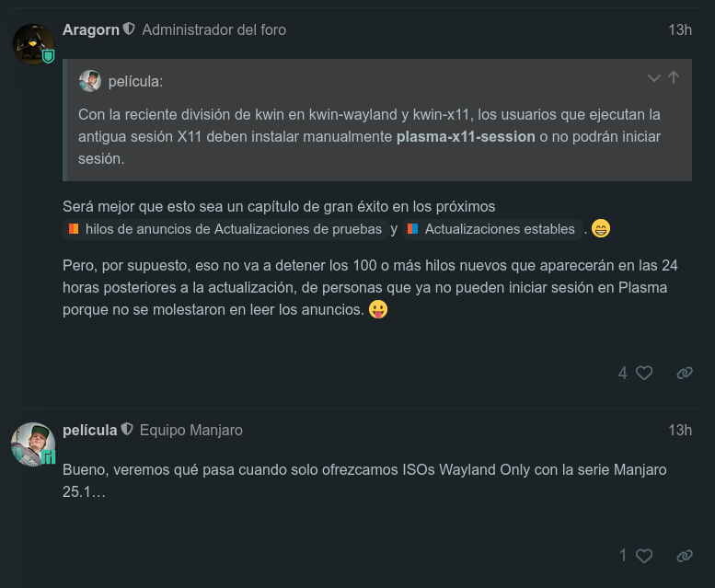Open the Actualizaciones estables category

tap(492, 229)
